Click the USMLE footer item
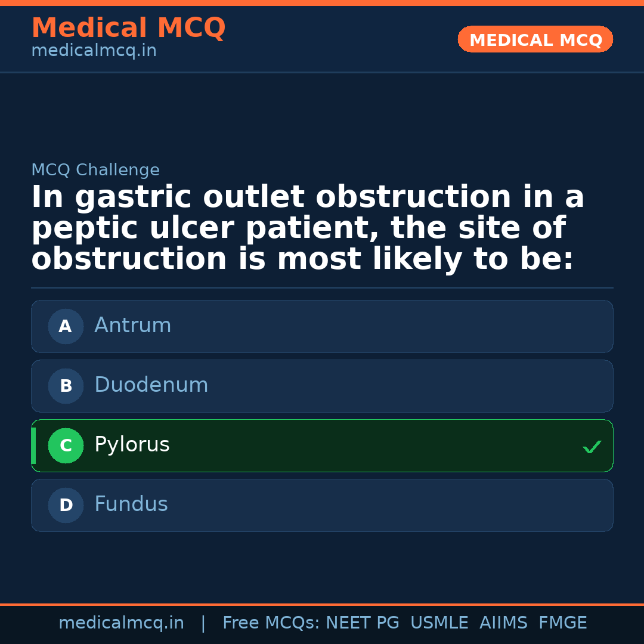Screen dimensions: 644x644 439,622
